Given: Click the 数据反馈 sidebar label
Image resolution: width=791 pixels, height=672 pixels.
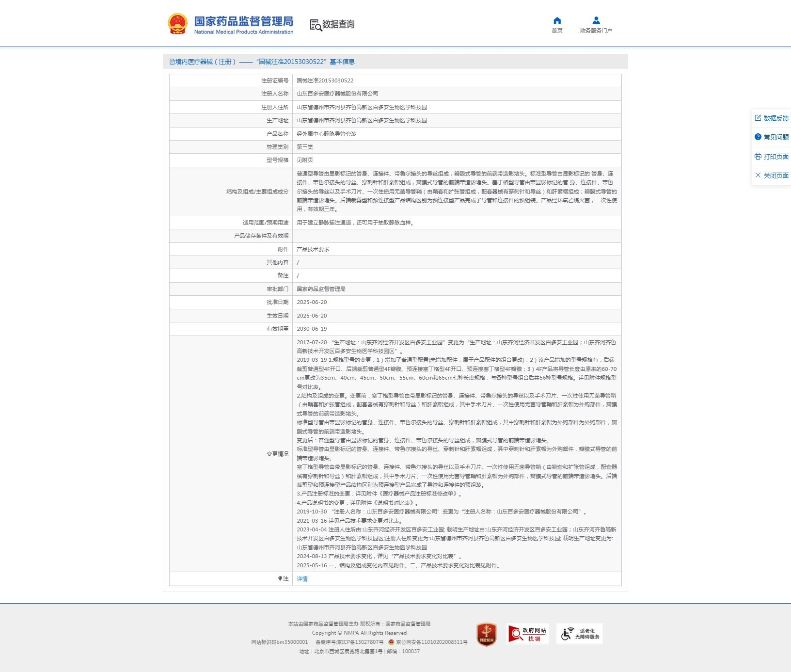Looking at the screenshot, I should (x=776, y=118).
